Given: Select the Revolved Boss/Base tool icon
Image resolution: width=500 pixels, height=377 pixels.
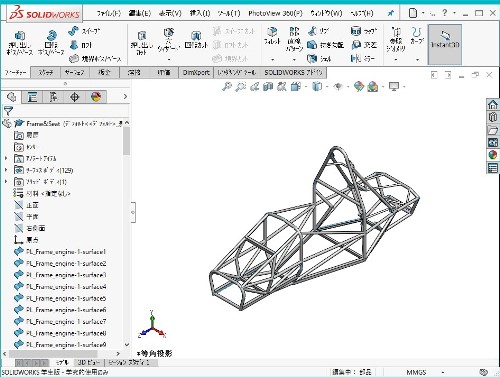Looking at the screenshot, I should [51, 35].
